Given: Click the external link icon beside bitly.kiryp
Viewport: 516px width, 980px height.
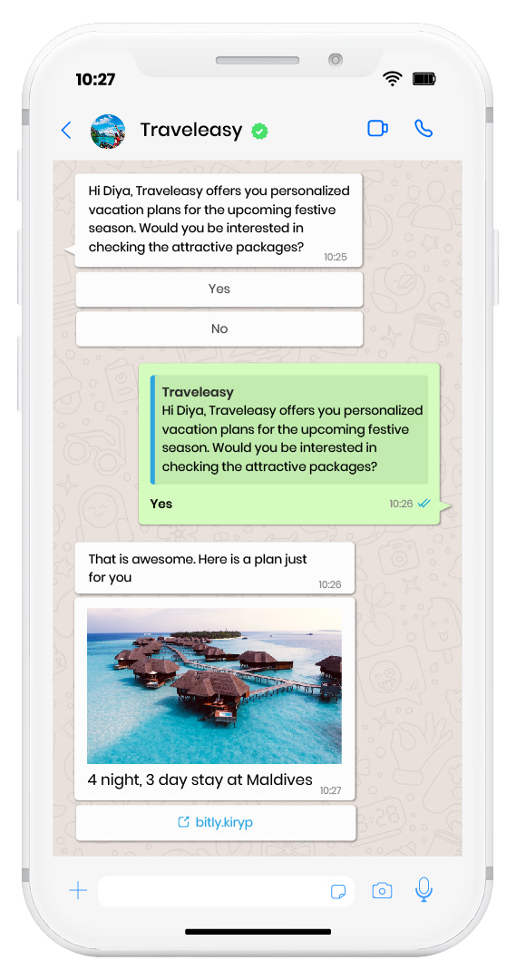Looking at the screenshot, I should (184, 822).
